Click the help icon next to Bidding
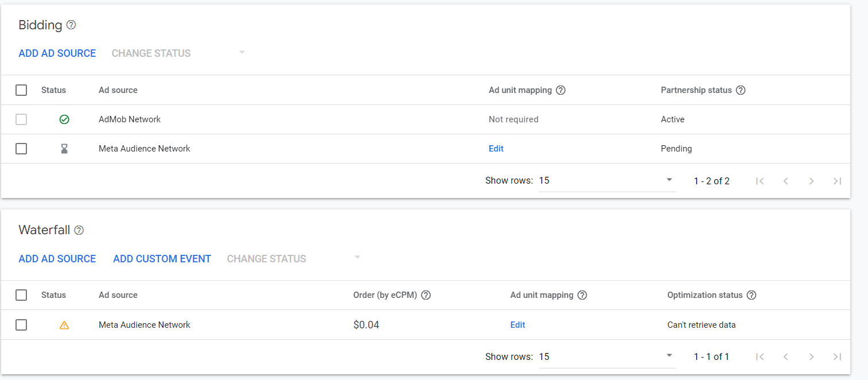Viewport: 868px width, 380px height. [71, 25]
